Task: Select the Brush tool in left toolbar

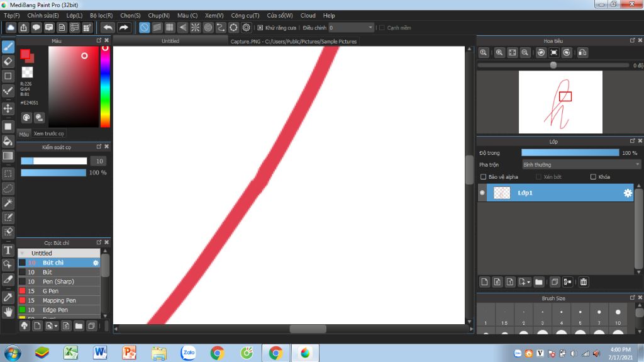Action: [8, 47]
